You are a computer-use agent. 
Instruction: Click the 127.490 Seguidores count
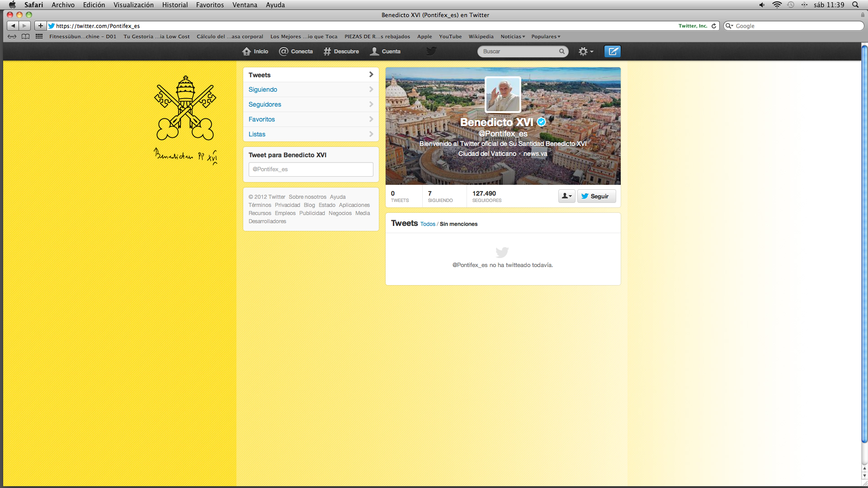pos(487,197)
